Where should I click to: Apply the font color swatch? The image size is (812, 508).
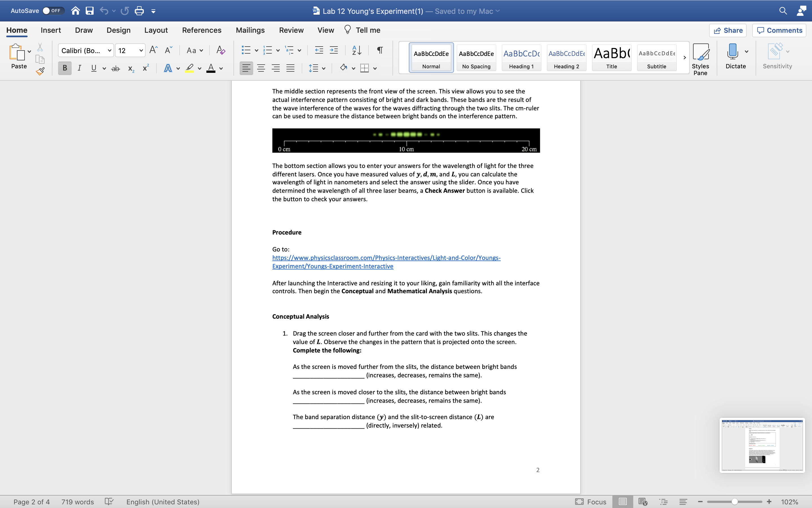tap(211, 68)
